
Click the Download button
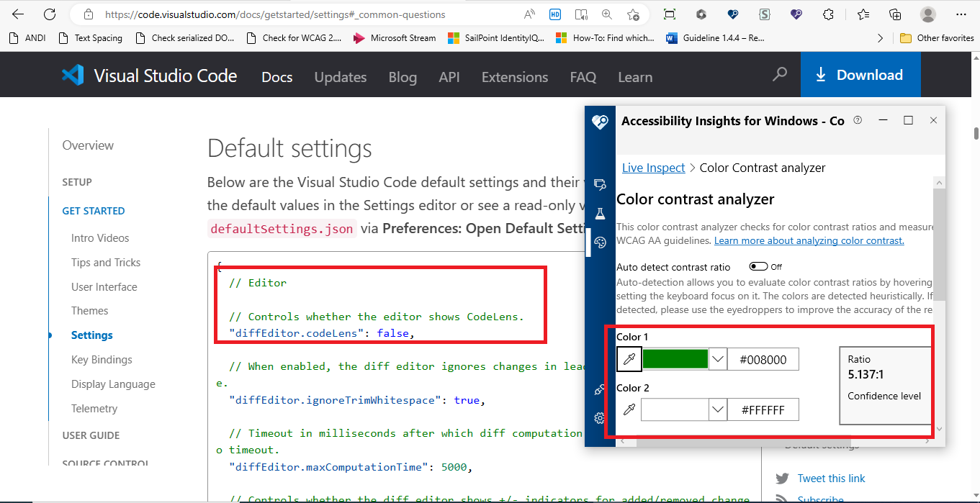click(x=861, y=74)
